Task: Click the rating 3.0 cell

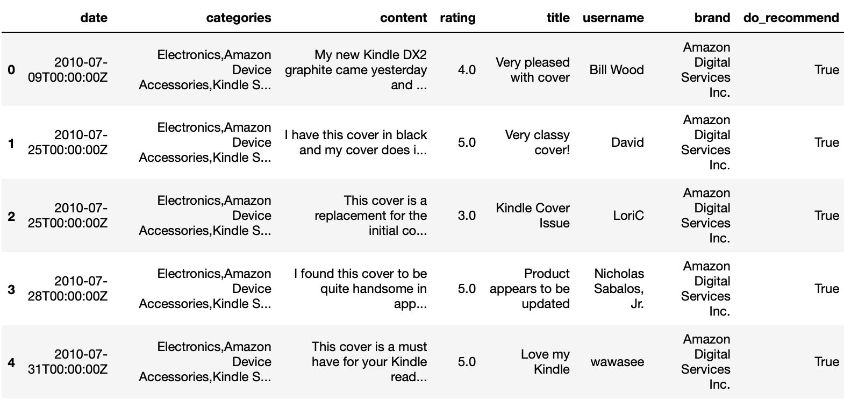Action: point(466,215)
